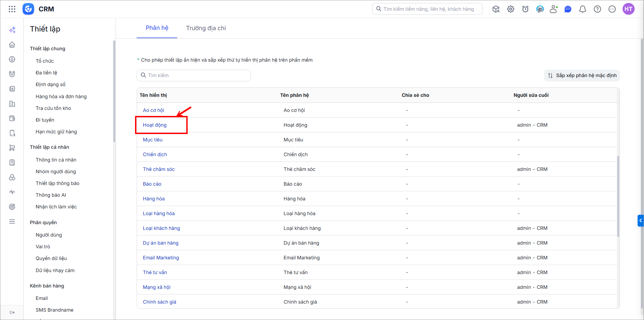
Task: Open the Chiến dịch module link
Action: point(155,154)
